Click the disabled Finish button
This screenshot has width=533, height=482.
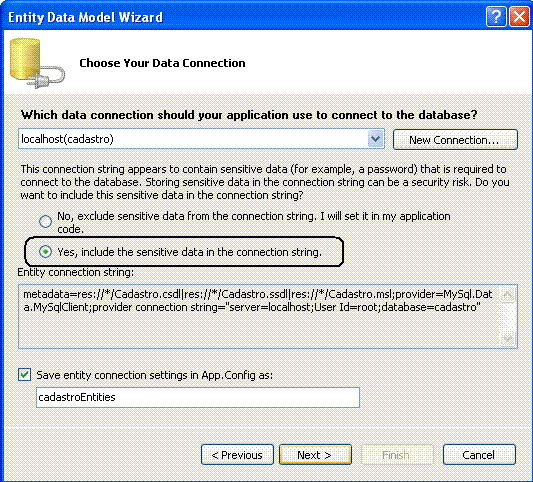coord(397,454)
